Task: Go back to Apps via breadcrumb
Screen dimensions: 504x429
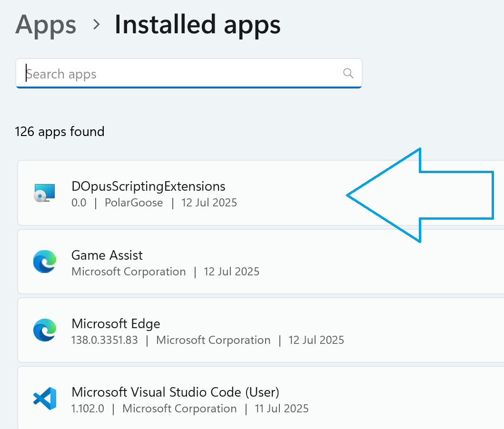Action: (x=46, y=25)
